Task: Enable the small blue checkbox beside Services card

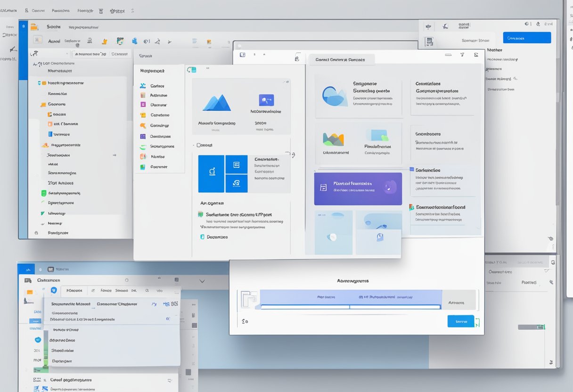Action: [x=411, y=170]
